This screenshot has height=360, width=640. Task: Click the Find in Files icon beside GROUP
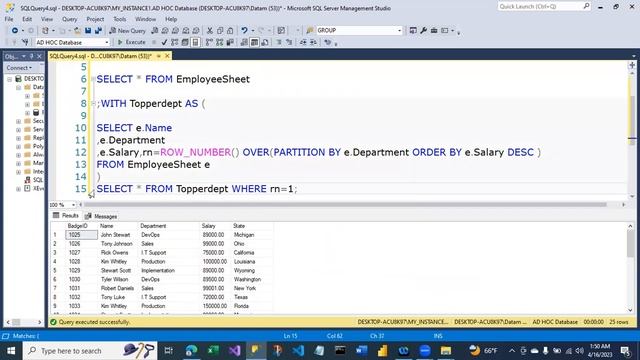[310, 31]
